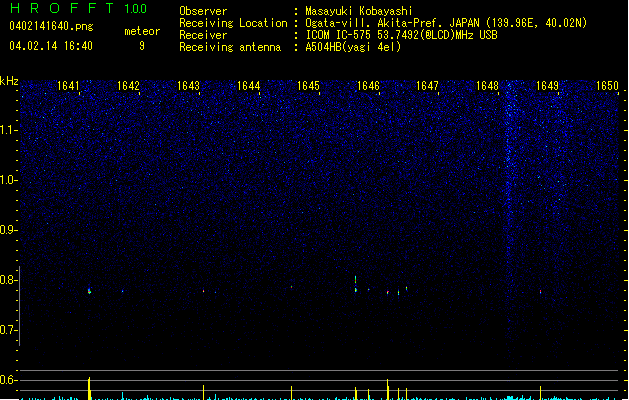Screen dimensions: 629x400
Task: Click the date stamp 04.02.14 16:40
Action: coord(51,46)
